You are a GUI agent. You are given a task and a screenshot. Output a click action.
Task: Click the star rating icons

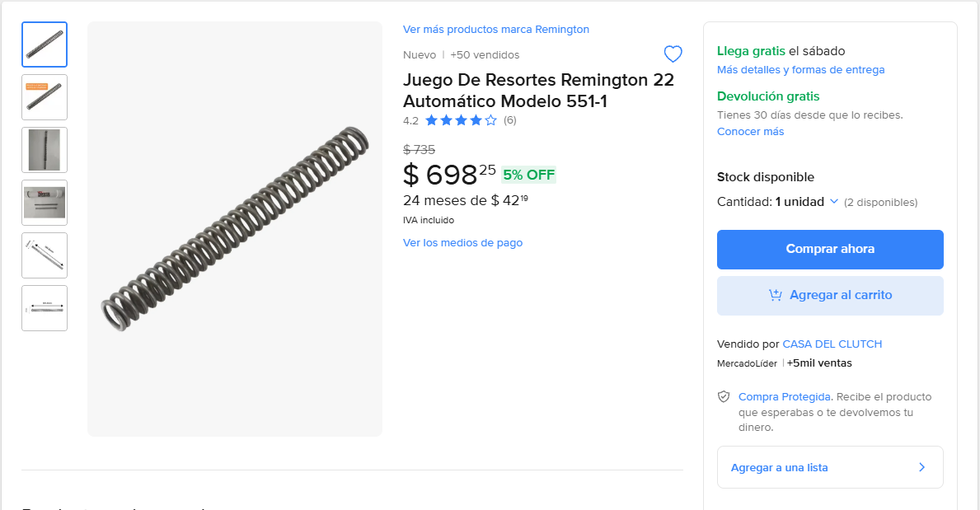[x=461, y=120]
